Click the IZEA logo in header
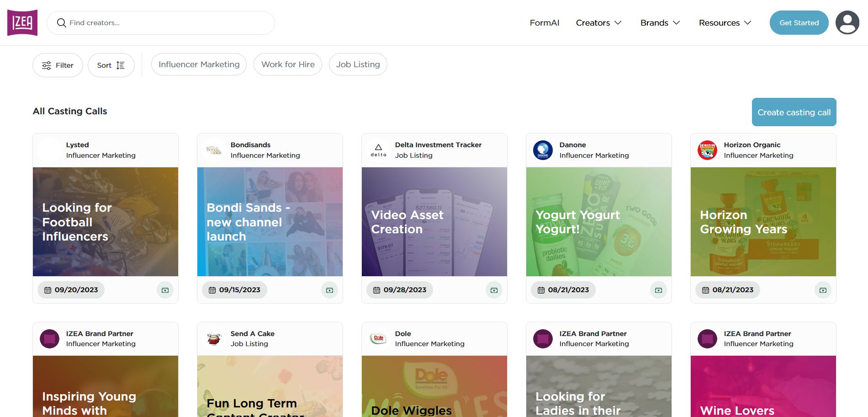The image size is (868, 417). [x=22, y=22]
